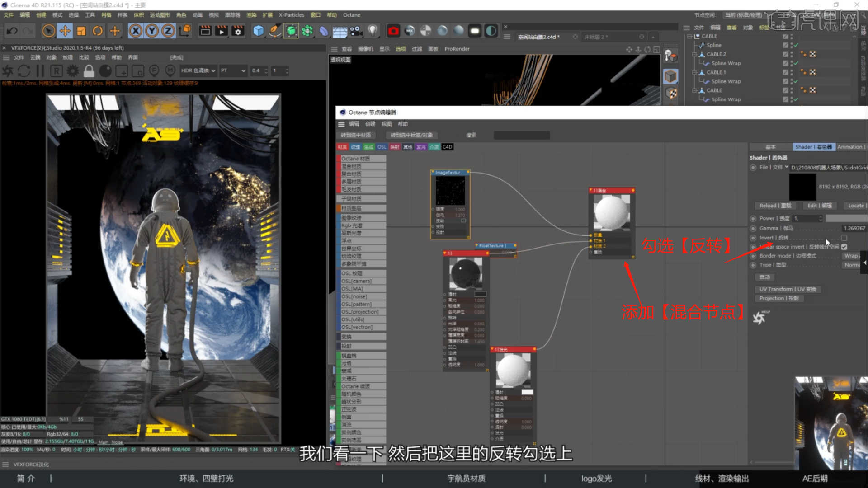Click the Power strength slider bar
The image size is (868, 488).
click(x=845, y=218)
